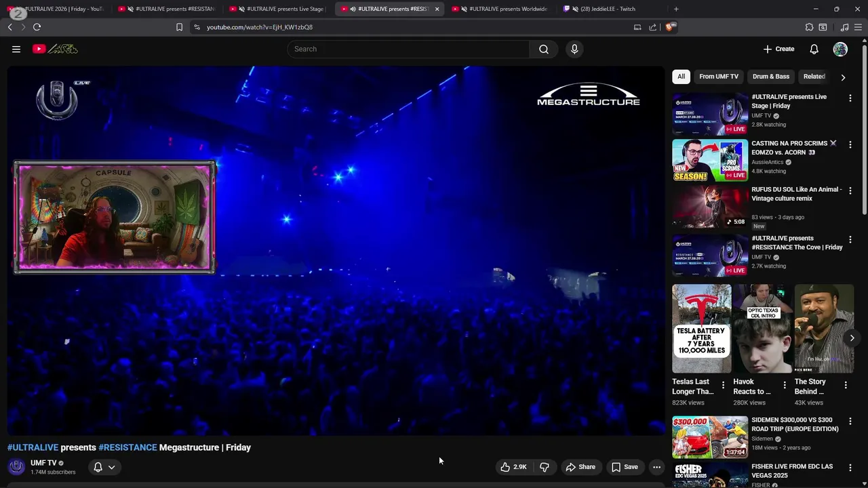Reload the page
The height and width of the screenshot is (488, 868).
[37, 27]
